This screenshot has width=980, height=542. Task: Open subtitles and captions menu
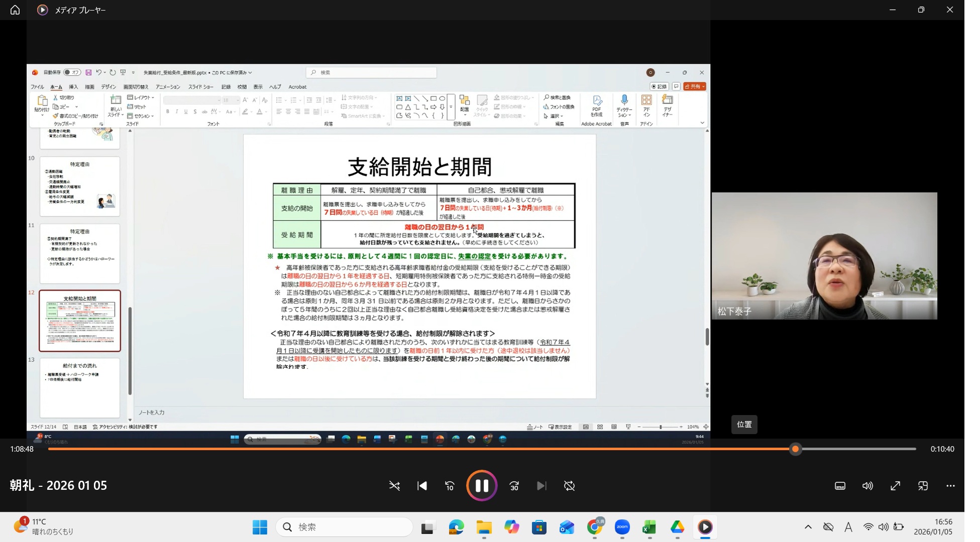coord(840,486)
